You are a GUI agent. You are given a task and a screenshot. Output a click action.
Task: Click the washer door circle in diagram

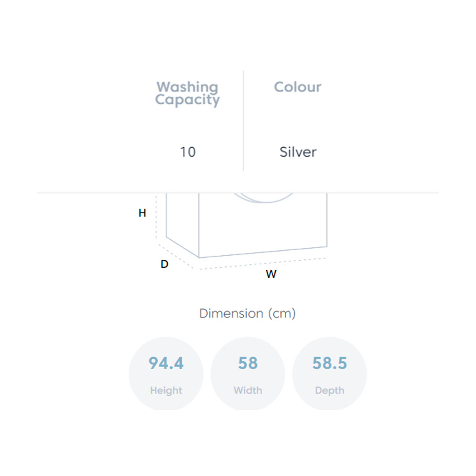264,199
